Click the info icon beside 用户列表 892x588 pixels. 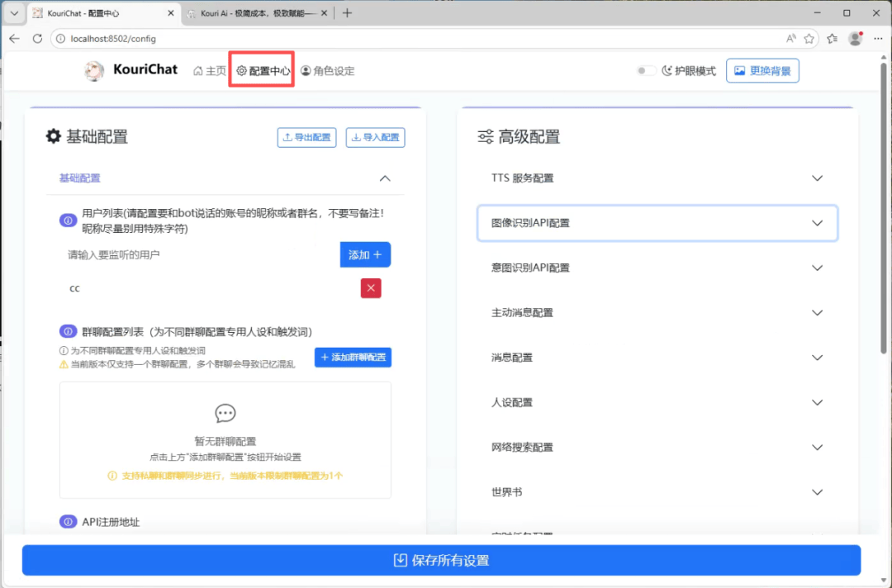(x=68, y=220)
